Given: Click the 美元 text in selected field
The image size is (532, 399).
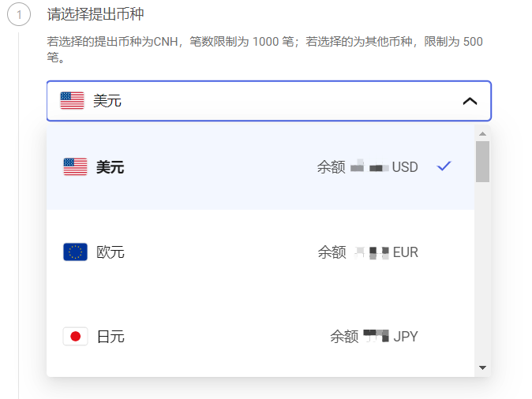Looking at the screenshot, I should tap(107, 101).
